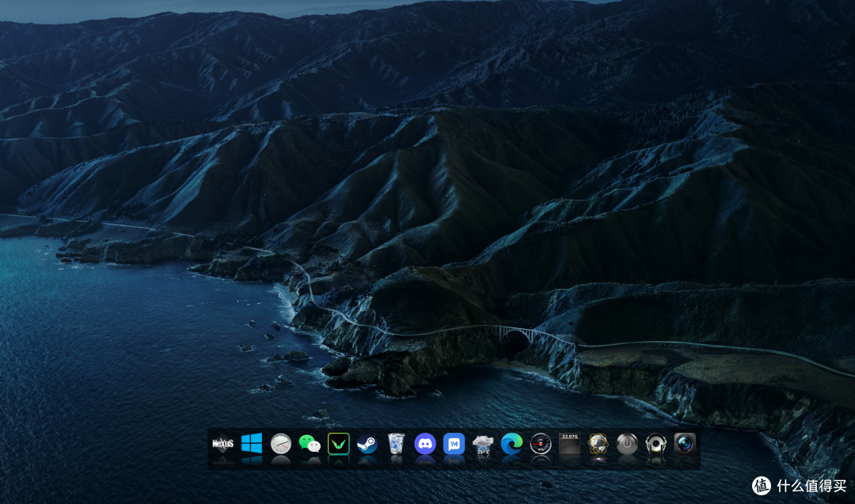Viewport: 855px width, 504px height.
Task: Click the CPU usage gauge
Action: click(541, 444)
